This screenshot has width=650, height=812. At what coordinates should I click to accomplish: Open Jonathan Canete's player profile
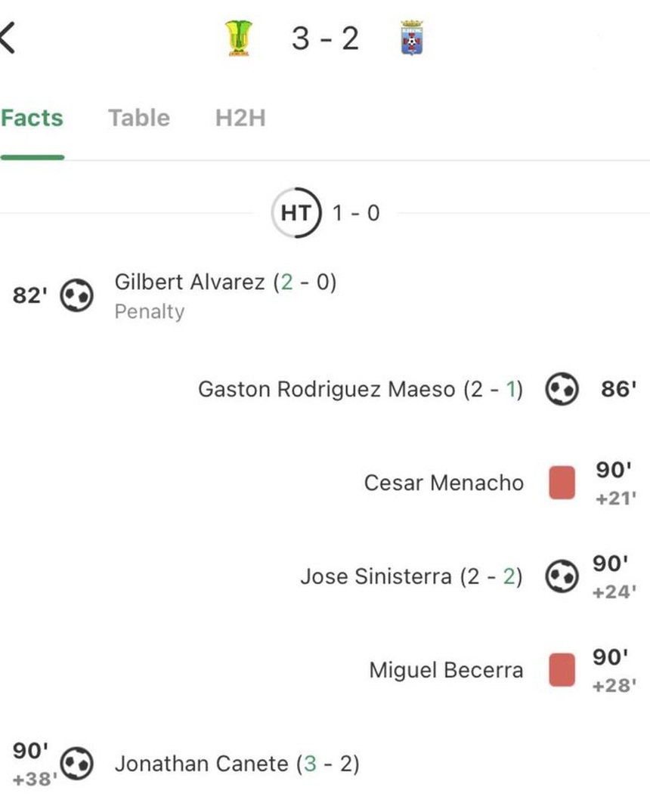click(201, 764)
